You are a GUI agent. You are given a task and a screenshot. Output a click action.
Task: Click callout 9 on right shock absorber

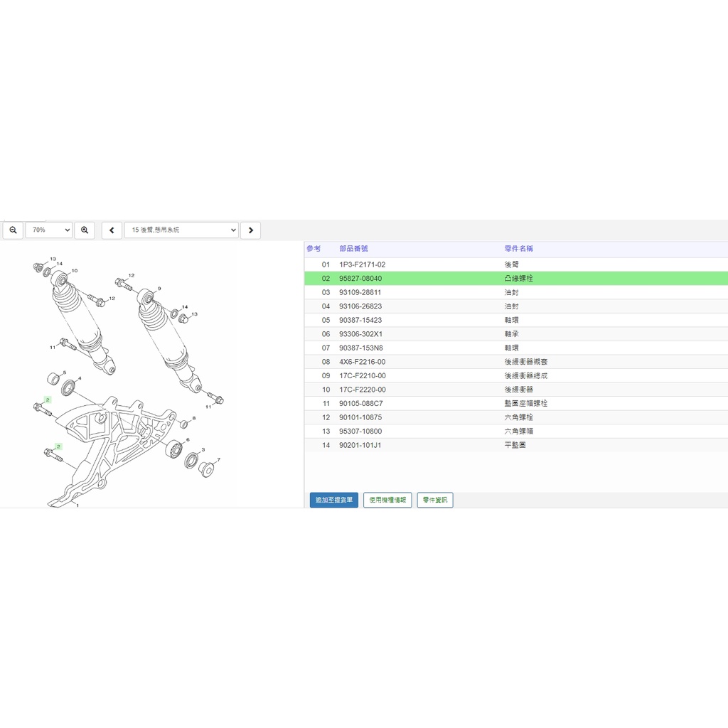[159, 289]
